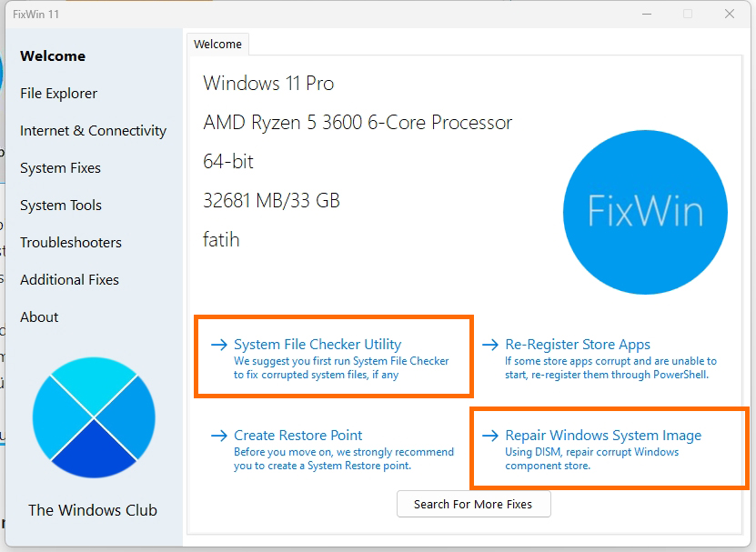
Task: Open the Internet & Connectivity section
Action: pyautogui.click(x=94, y=131)
